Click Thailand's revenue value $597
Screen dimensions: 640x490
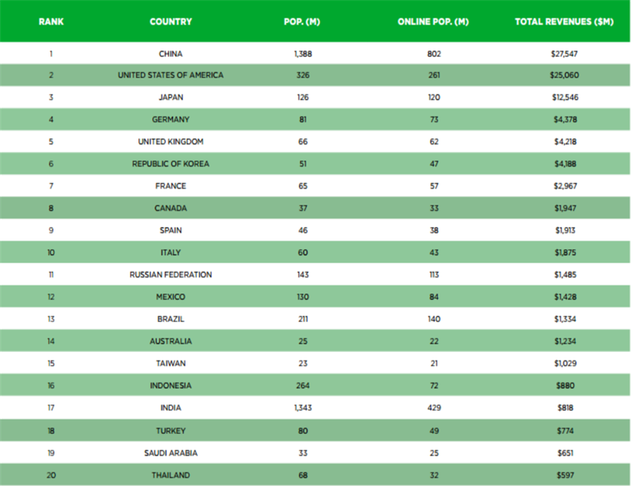565,475
